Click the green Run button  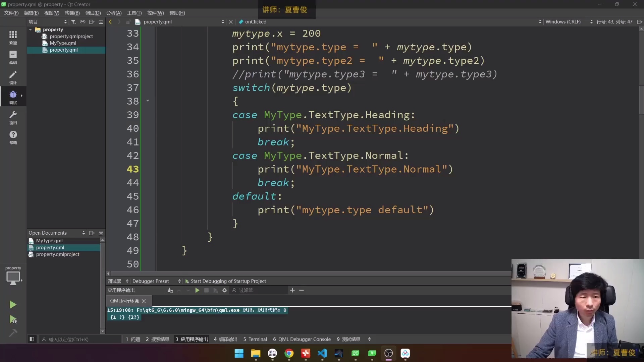click(x=13, y=304)
